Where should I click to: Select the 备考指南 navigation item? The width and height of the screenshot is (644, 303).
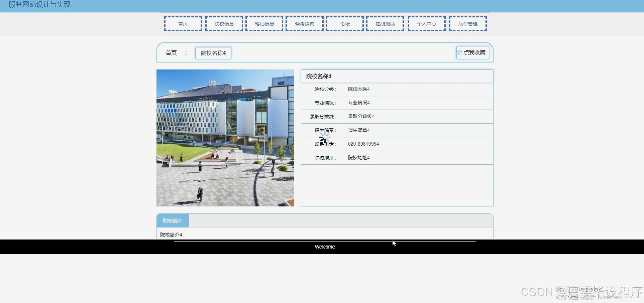click(305, 24)
